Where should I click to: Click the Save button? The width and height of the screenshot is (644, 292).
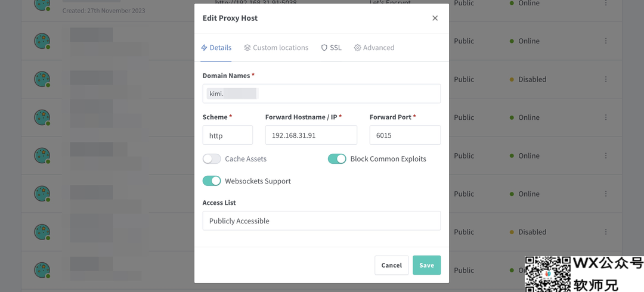(x=427, y=265)
